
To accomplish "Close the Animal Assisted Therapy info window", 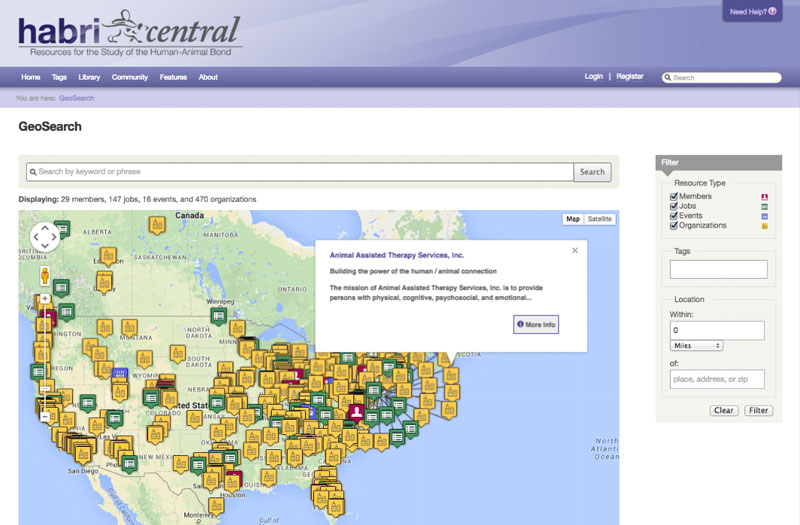I will [x=575, y=251].
